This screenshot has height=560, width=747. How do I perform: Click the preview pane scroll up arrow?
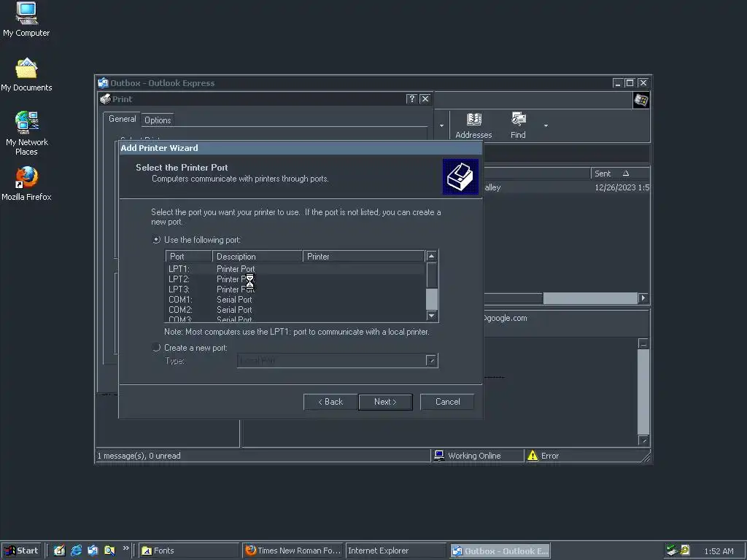pyautogui.click(x=643, y=344)
